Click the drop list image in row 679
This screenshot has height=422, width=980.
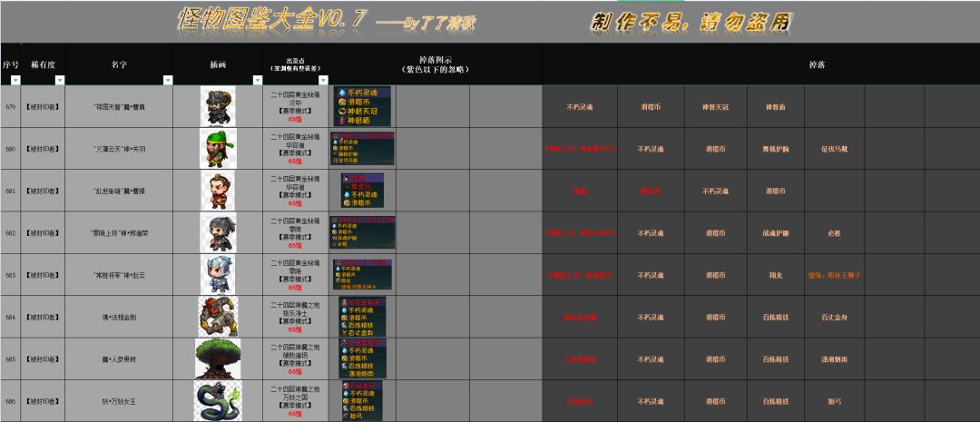362,106
